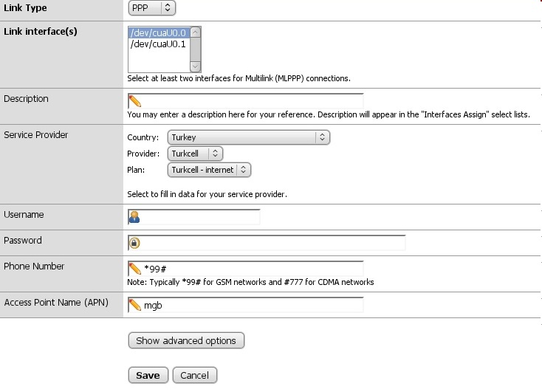Click the pencil icon in Description field
Image resolution: width=542 pixels, height=392 pixels.
pyautogui.click(x=134, y=101)
